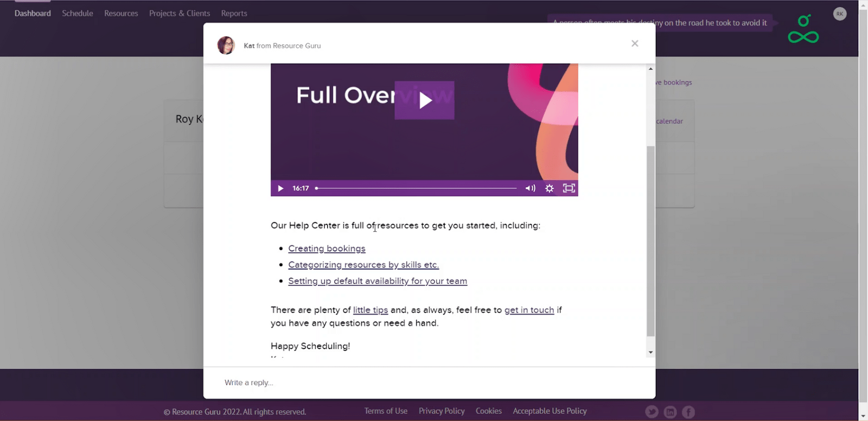868x421 pixels.
Task: Open the RK user account menu
Action: tap(839, 14)
